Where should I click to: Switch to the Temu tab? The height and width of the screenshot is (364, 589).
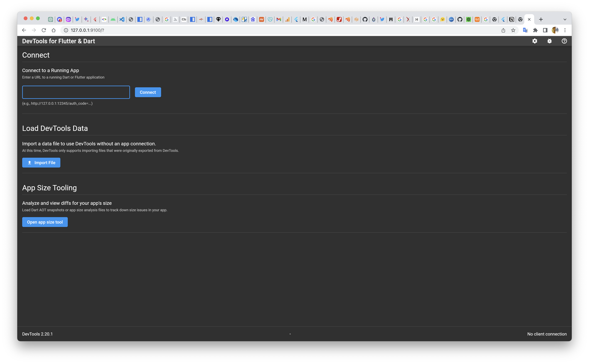(477, 20)
